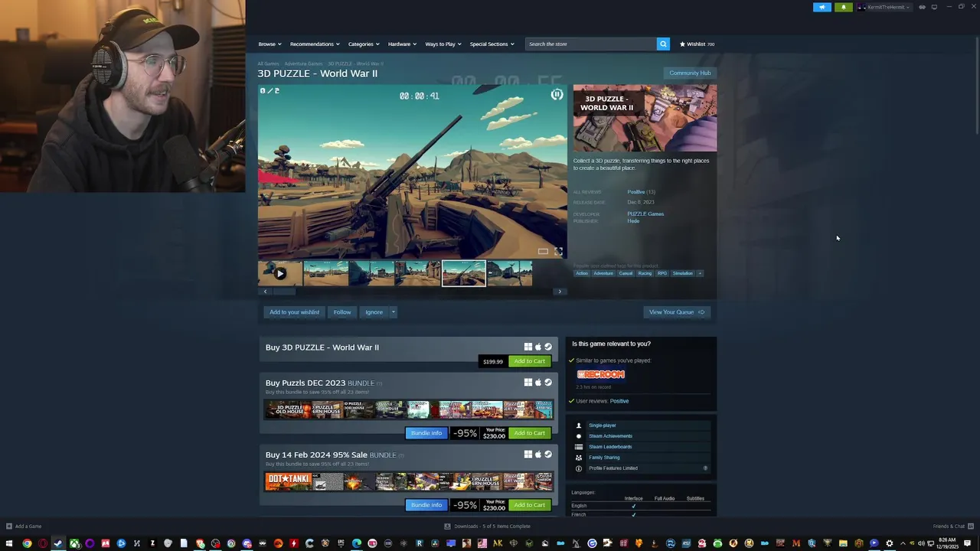Viewport: 980px width, 551px height.
Task: Click Windows icon on the Buy 3D PUZZLE row
Action: pyautogui.click(x=528, y=347)
